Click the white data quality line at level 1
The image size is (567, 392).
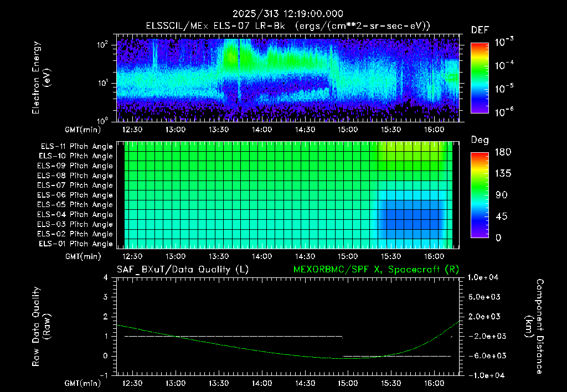[234, 336]
